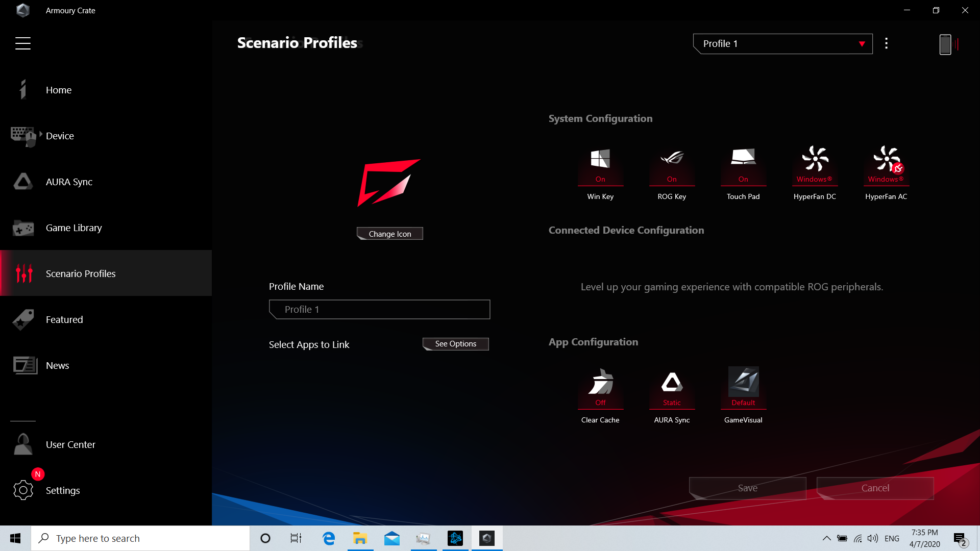Open Game Library page
This screenshot has width=980, height=551.
click(106, 228)
